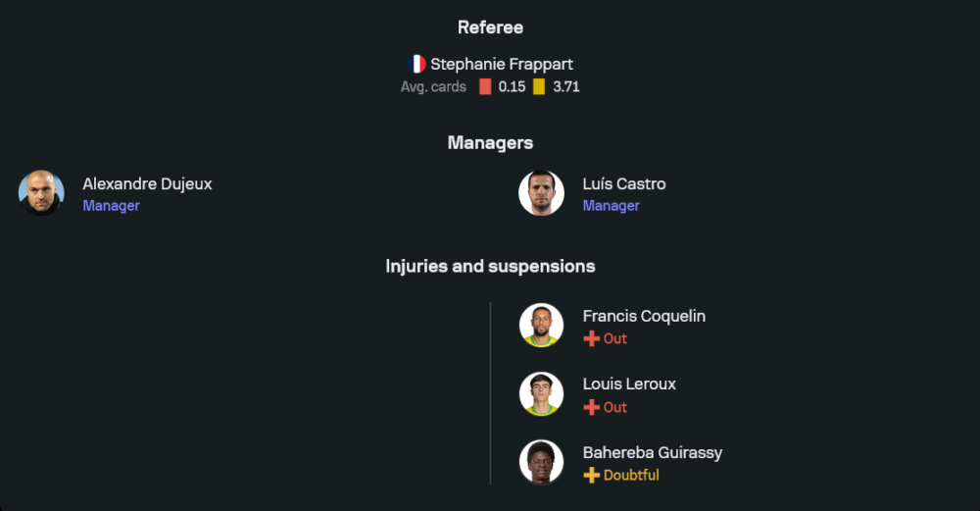This screenshot has height=511, width=980.
Task: Select the Louis Leroux name
Action: click(x=629, y=383)
